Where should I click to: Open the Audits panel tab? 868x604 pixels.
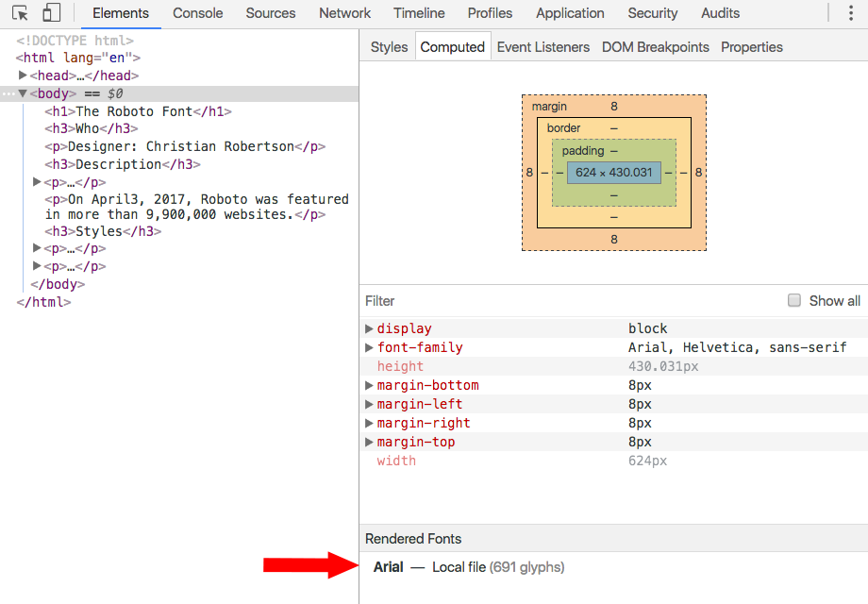720,13
